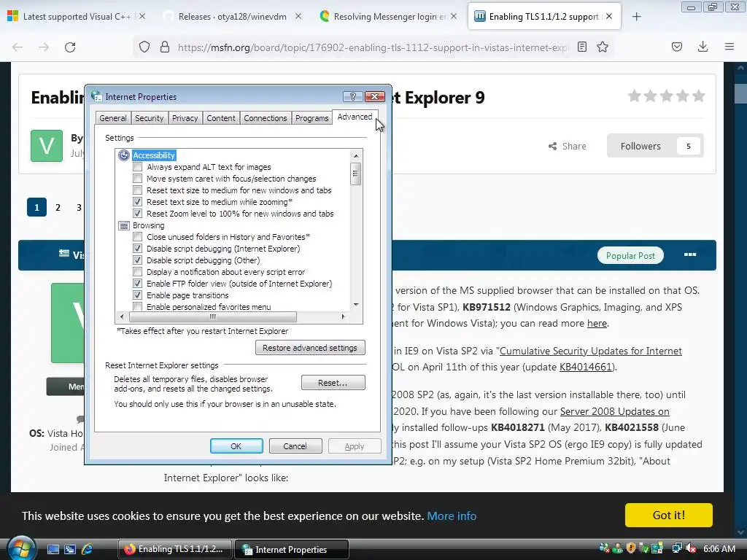Open the More info cookie link
This screenshot has width=747, height=560.
(451, 516)
